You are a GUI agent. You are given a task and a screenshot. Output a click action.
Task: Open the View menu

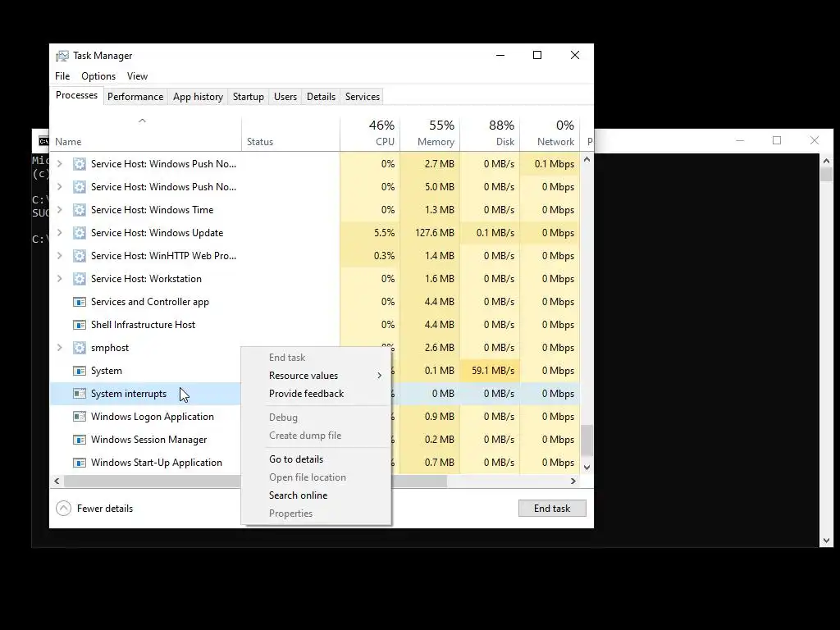point(137,76)
